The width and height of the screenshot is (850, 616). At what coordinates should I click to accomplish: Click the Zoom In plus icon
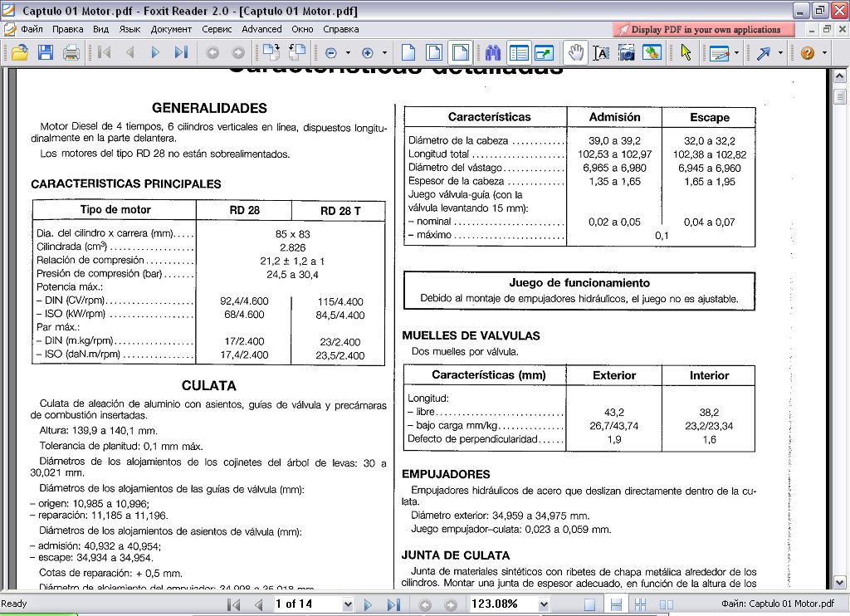(x=368, y=52)
